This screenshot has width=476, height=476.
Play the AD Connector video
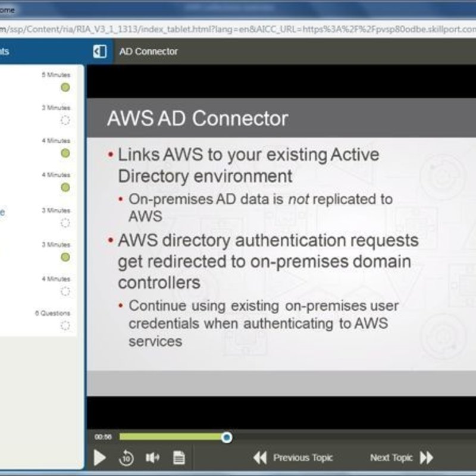tap(99, 458)
